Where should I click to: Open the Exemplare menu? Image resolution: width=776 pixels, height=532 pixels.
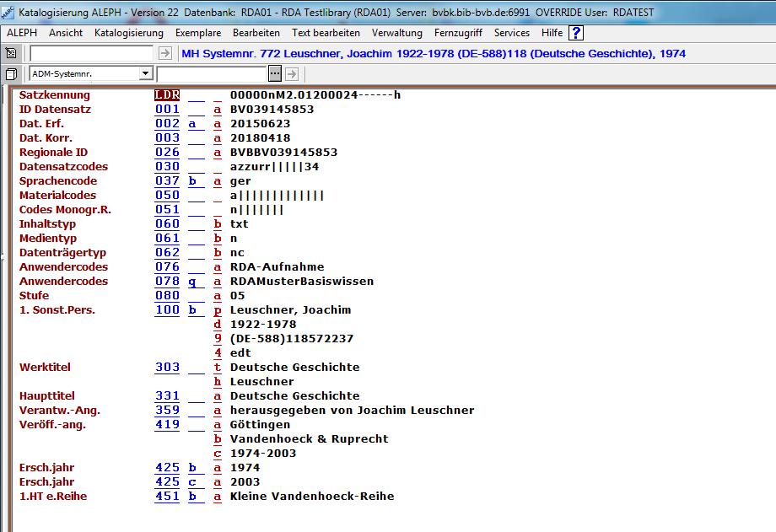click(x=198, y=33)
